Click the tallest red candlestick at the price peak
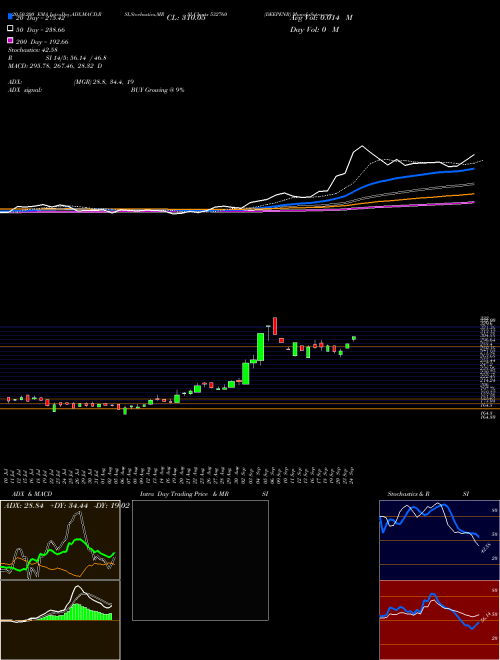Image resolution: width=500 pixels, height=660 pixels. tap(275, 326)
